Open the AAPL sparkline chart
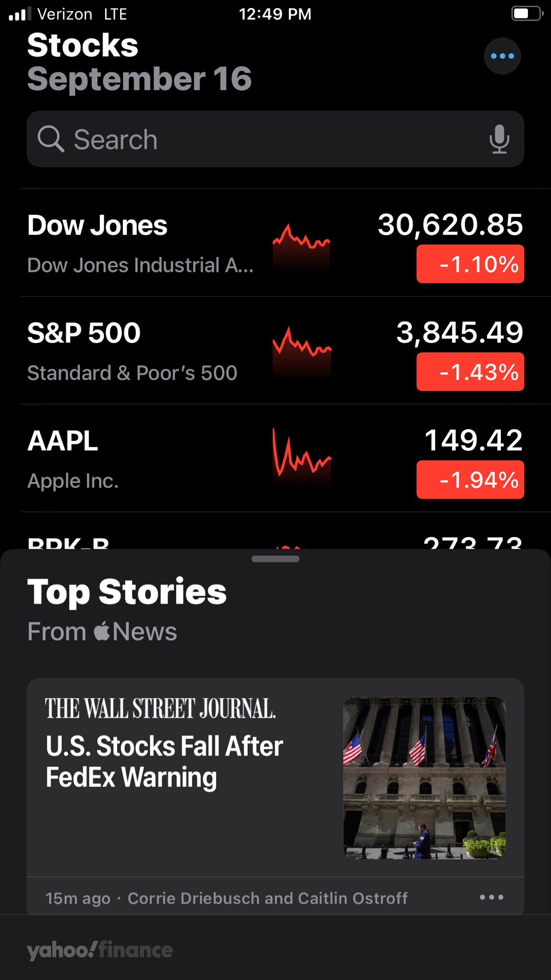The width and height of the screenshot is (551, 980). coord(301,457)
